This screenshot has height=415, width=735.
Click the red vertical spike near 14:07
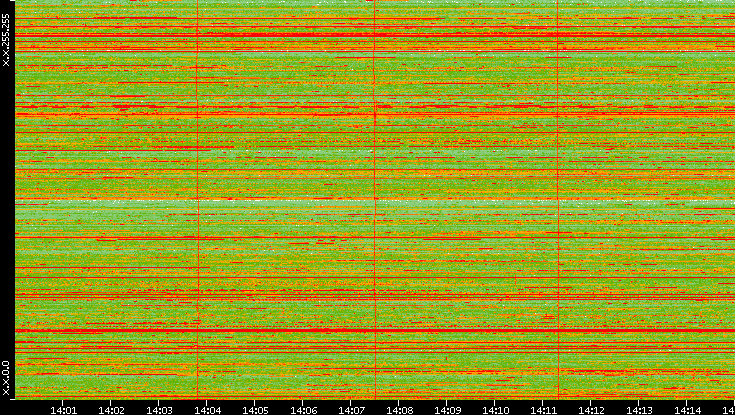[375, 199]
